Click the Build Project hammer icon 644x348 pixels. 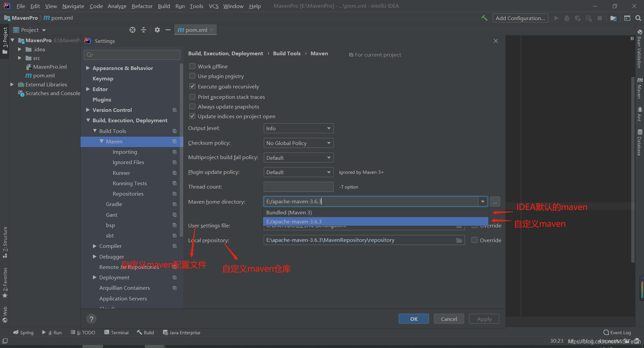coord(484,18)
